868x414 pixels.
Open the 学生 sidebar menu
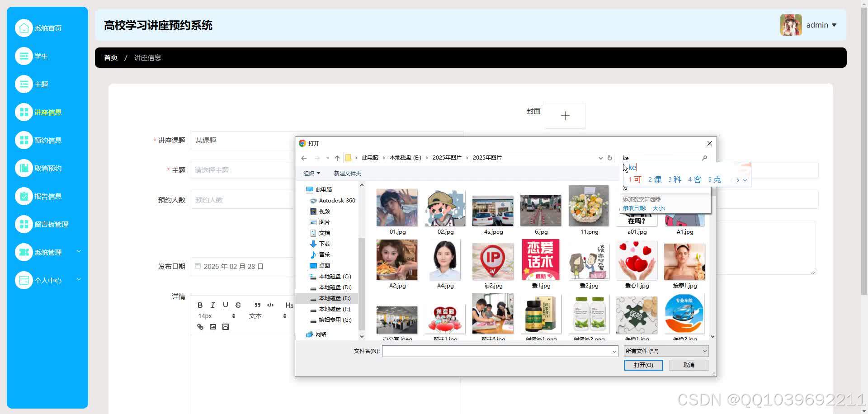pyautogui.click(x=32, y=56)
